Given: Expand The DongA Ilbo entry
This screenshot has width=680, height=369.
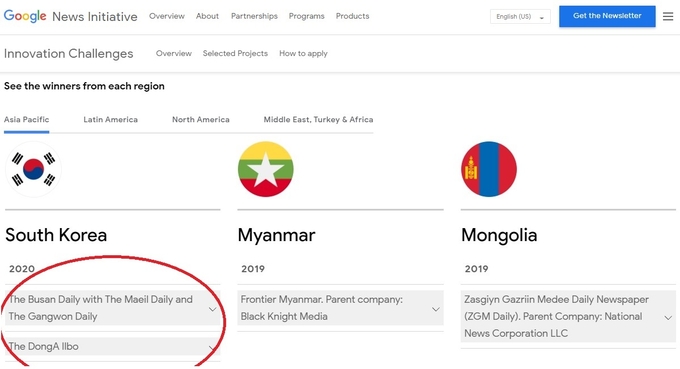Looking at the screenshot, I should [x=113, y=346].
